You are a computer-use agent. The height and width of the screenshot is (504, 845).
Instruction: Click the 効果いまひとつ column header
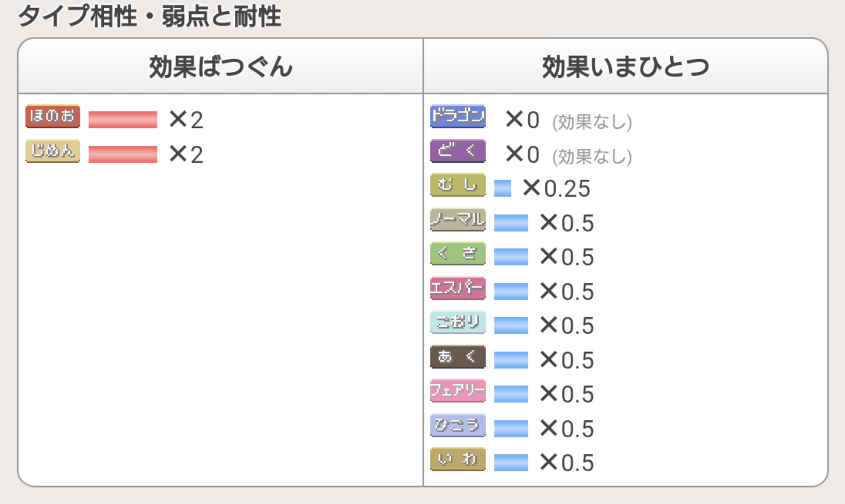pos(625,67)
